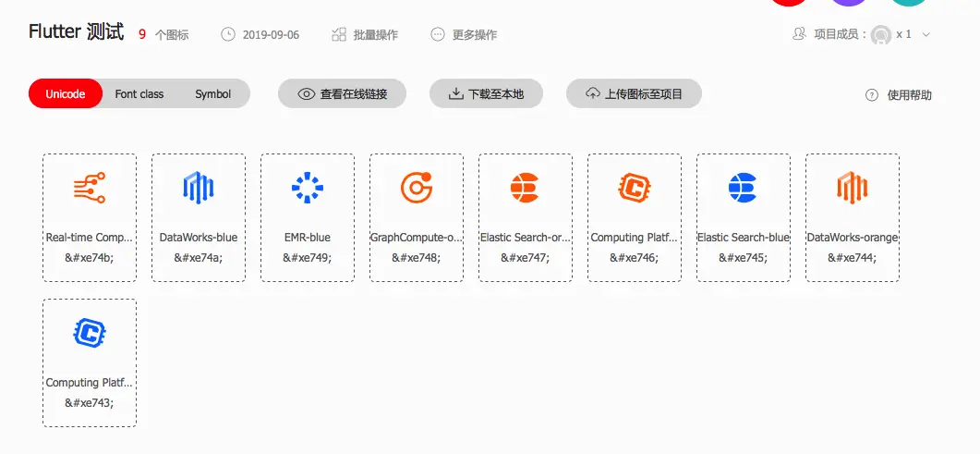
Task: Switch to the Unicode tab
Action: click(x=65, y=93)
